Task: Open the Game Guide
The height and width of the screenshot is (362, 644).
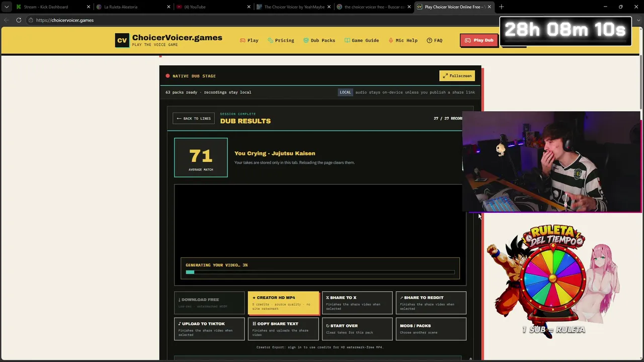Action: [362, 40]
